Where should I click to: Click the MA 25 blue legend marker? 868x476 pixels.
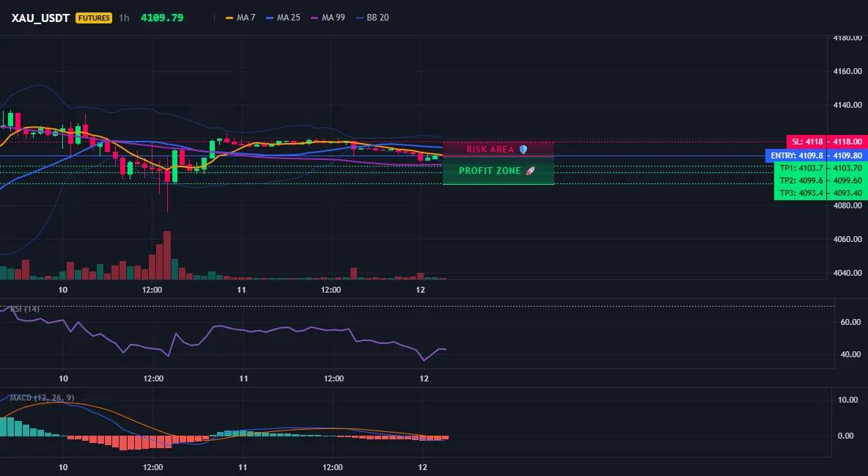tap(270, 18)
